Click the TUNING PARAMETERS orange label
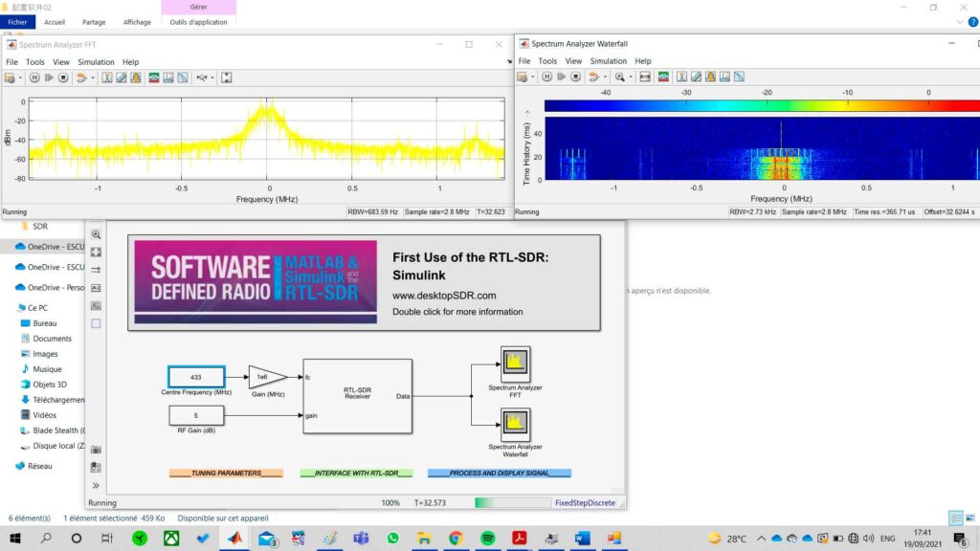 click(x=226, y=473)
